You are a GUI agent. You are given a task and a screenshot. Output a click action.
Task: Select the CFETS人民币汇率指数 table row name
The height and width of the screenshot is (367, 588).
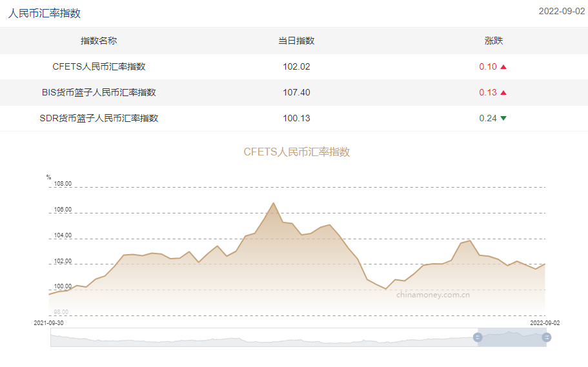click(x=99, y=66)
